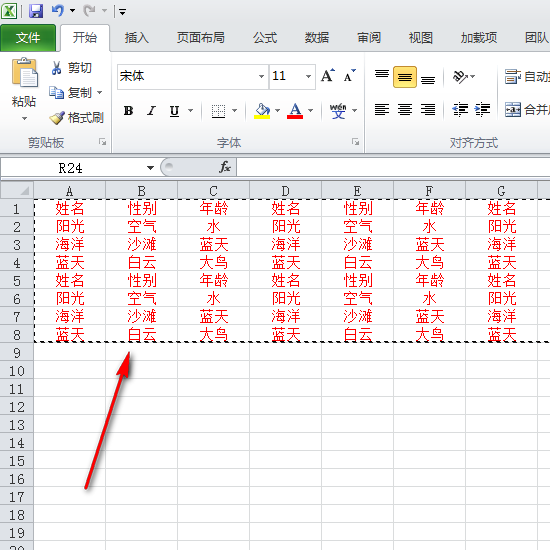550x550 pixels.
Task: Click Increase Indent icon
Action: click(482, 110)
